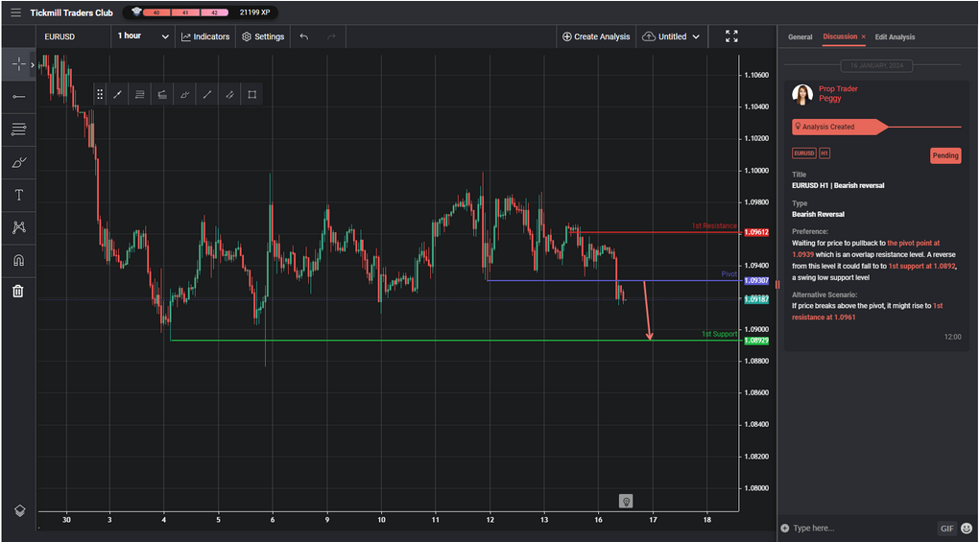Click the 1.09612 resistance price label
The height and width of the screenshot is (542, 980).
[x=755, y=232]
